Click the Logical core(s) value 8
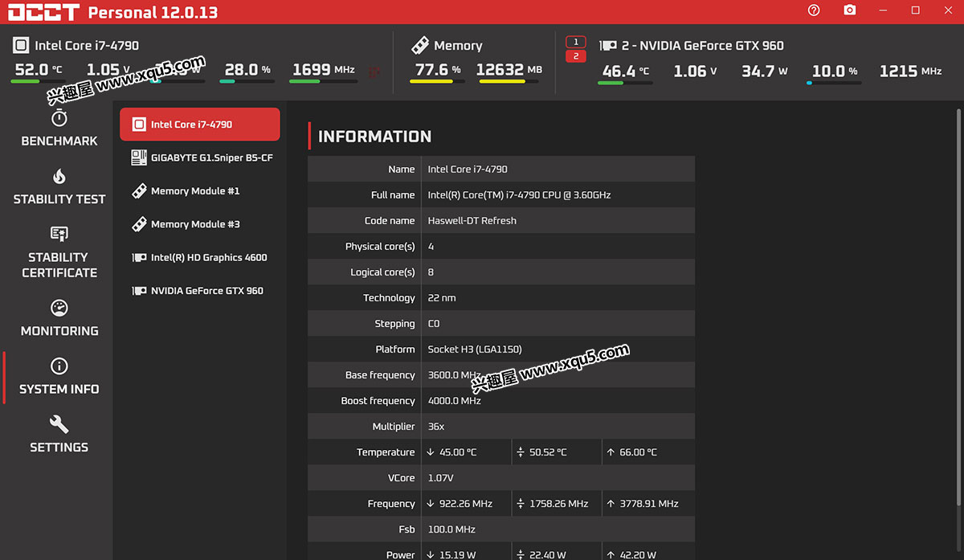 [x=431, y=272]
